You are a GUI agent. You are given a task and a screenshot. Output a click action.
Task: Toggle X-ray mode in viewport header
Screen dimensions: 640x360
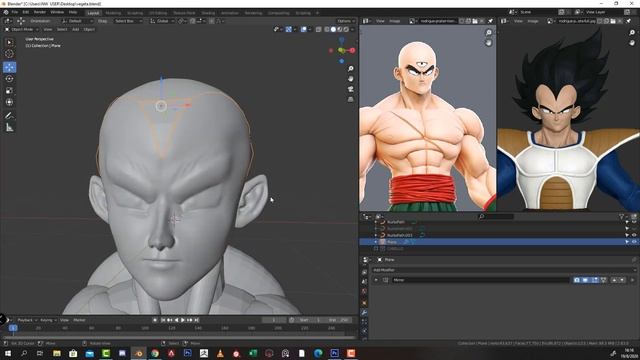(318, 29)
